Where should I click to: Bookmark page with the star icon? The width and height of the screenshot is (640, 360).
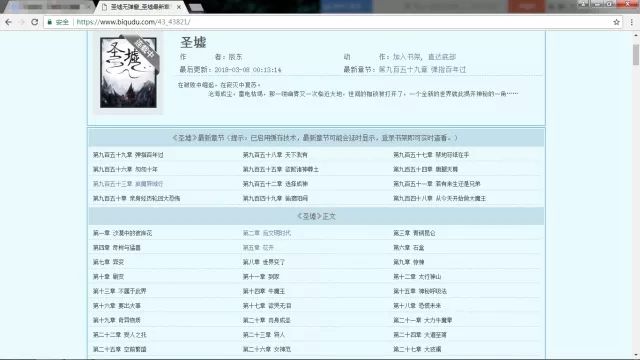616,22
